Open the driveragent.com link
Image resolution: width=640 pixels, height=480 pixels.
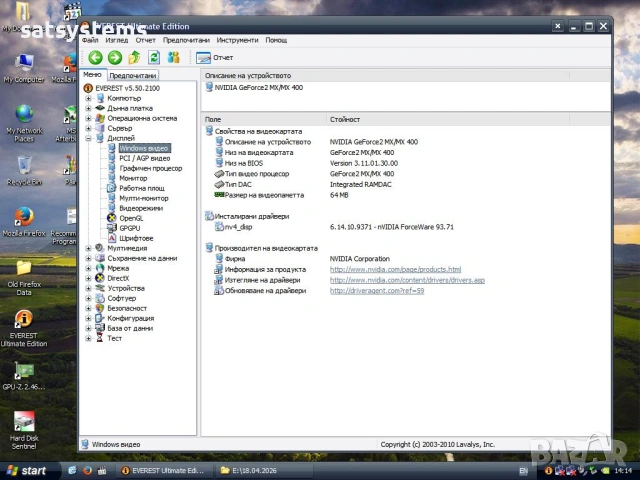click(377, 291)
